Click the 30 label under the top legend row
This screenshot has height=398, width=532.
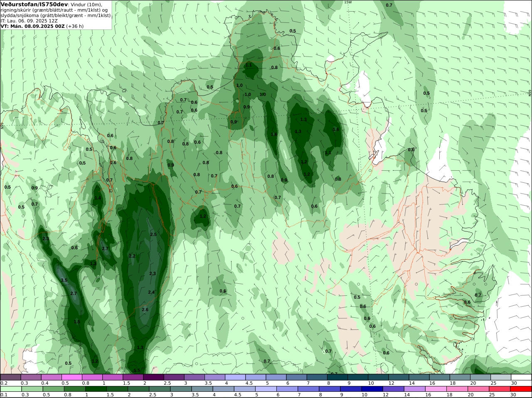pyautogui.click(x=514, y=383)
